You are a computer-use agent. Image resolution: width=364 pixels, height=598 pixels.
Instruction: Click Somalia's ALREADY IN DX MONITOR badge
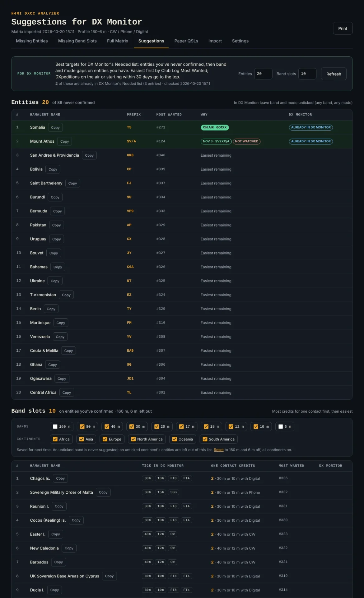point(311,127)
